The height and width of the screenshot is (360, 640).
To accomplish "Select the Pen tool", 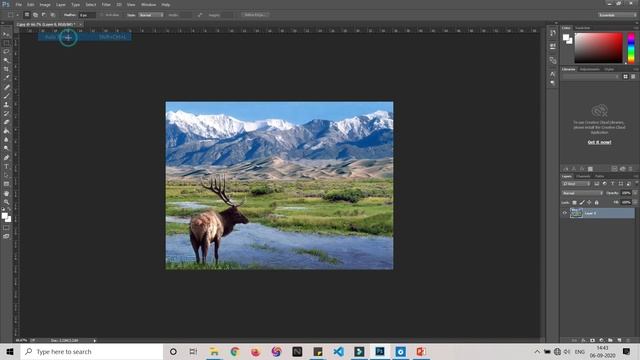I will coord(6,158).
